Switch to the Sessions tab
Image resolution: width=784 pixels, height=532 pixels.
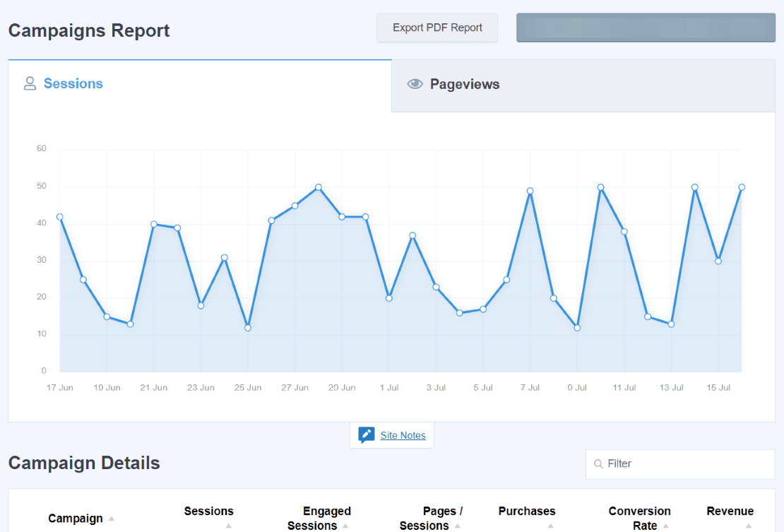pyautogui.click(x=73, y=83)
